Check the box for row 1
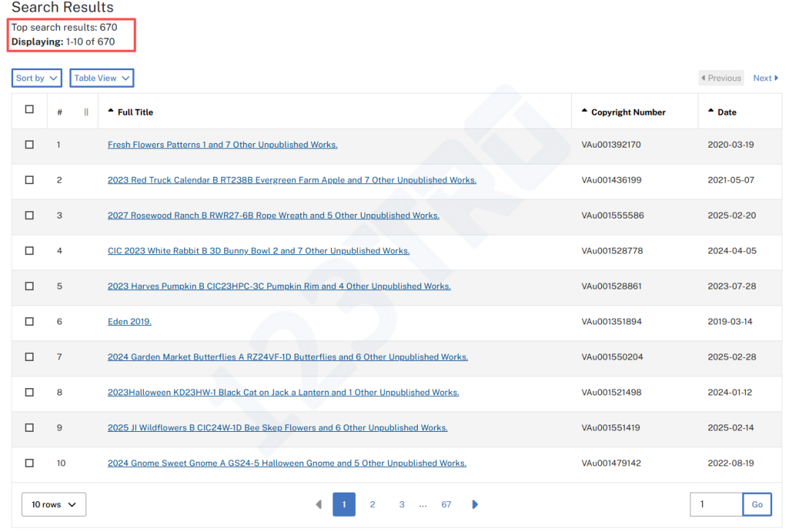789x532 pixels. coord(29,145)
